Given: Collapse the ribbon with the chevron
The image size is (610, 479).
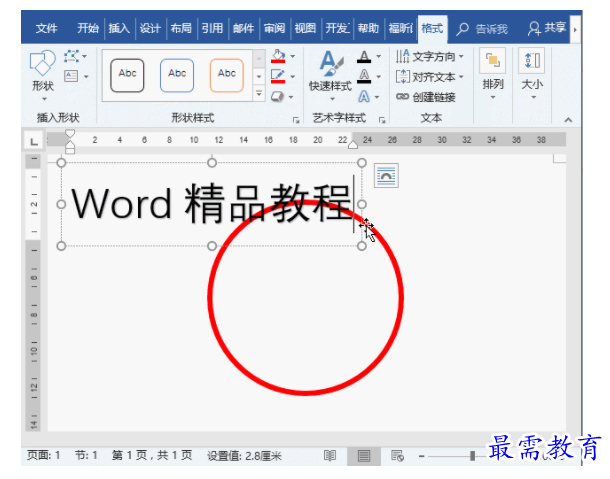Looking at the screenshot, I should pos(568,120).
